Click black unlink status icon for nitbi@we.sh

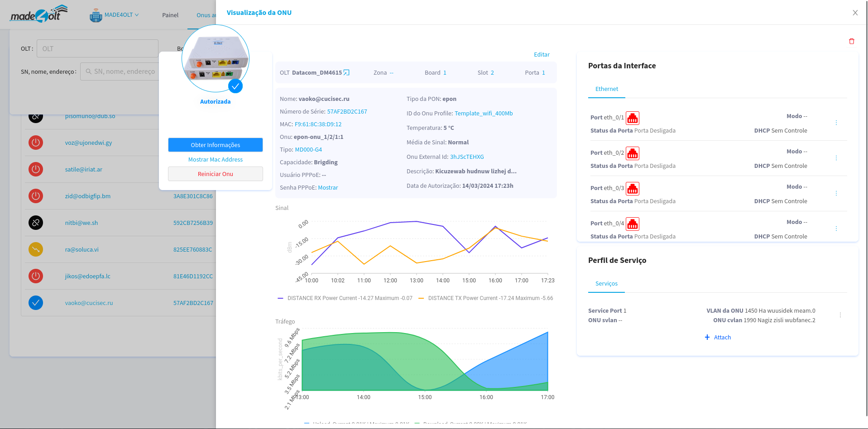[x=36, y=223]
